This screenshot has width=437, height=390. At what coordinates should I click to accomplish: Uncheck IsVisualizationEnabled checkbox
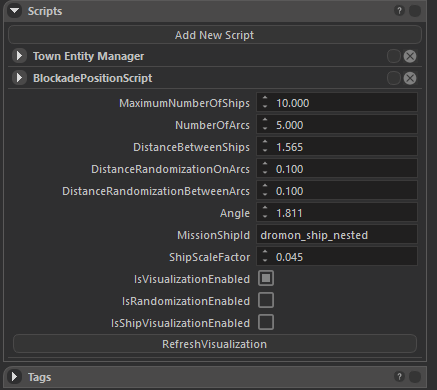point(266,278)
